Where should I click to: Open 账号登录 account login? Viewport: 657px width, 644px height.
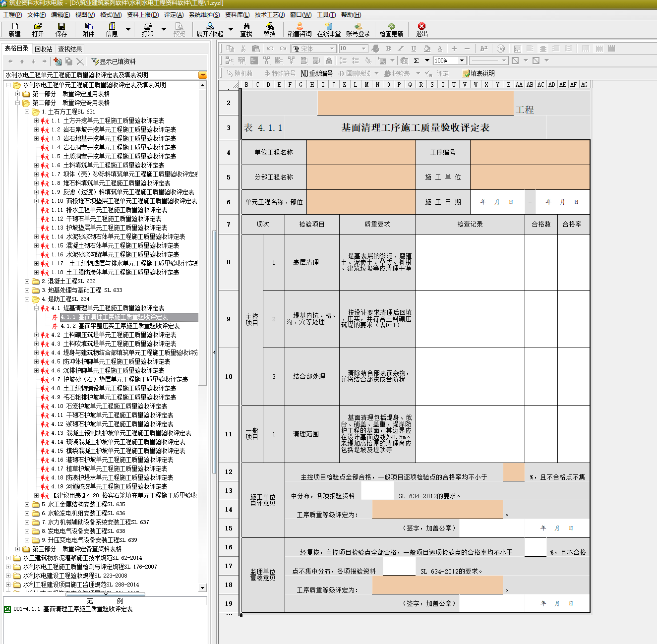click(358, 30)
